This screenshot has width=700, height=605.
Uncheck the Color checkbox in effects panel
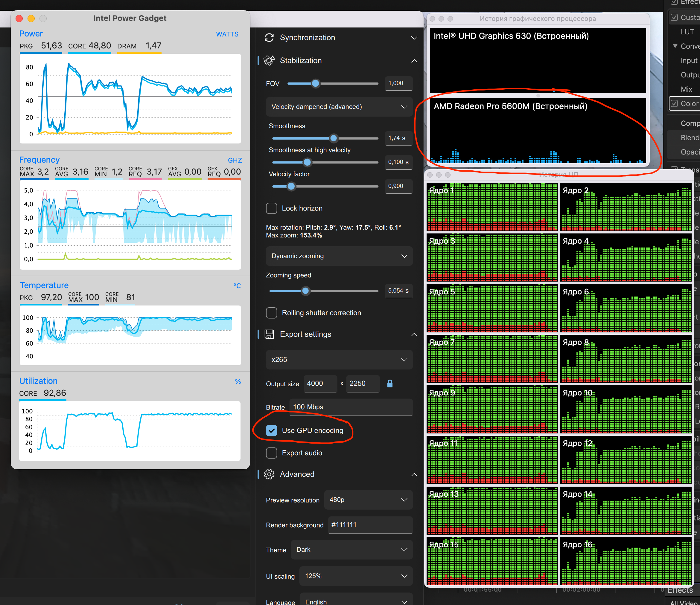674,103
